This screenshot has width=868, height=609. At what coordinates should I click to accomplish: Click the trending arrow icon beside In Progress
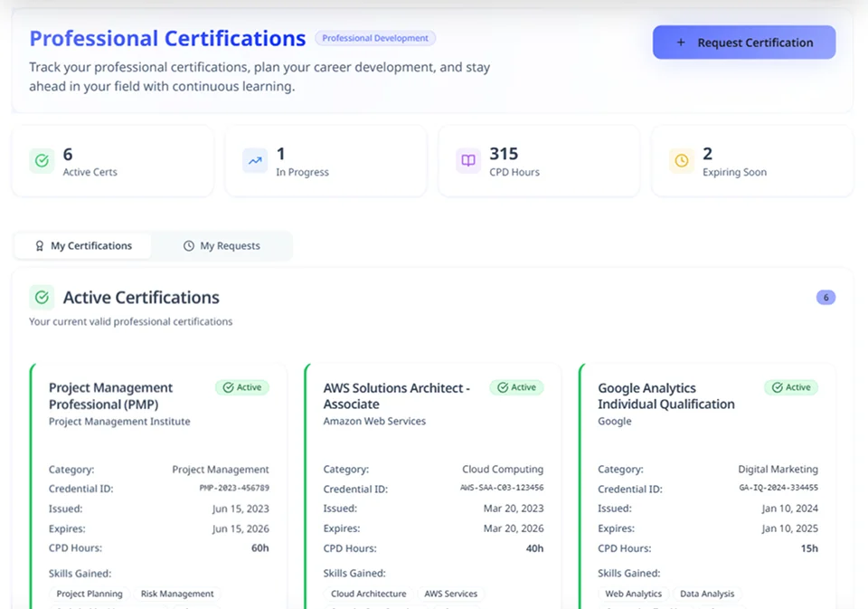(255, 161)
